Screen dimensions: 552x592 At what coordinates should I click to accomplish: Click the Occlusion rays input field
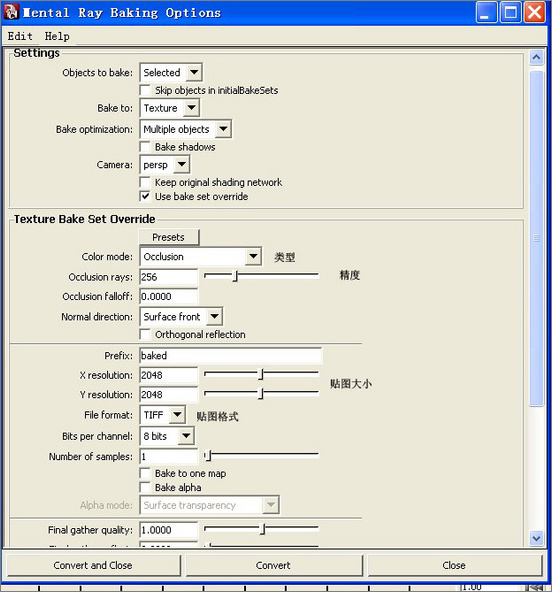point(168,277)
